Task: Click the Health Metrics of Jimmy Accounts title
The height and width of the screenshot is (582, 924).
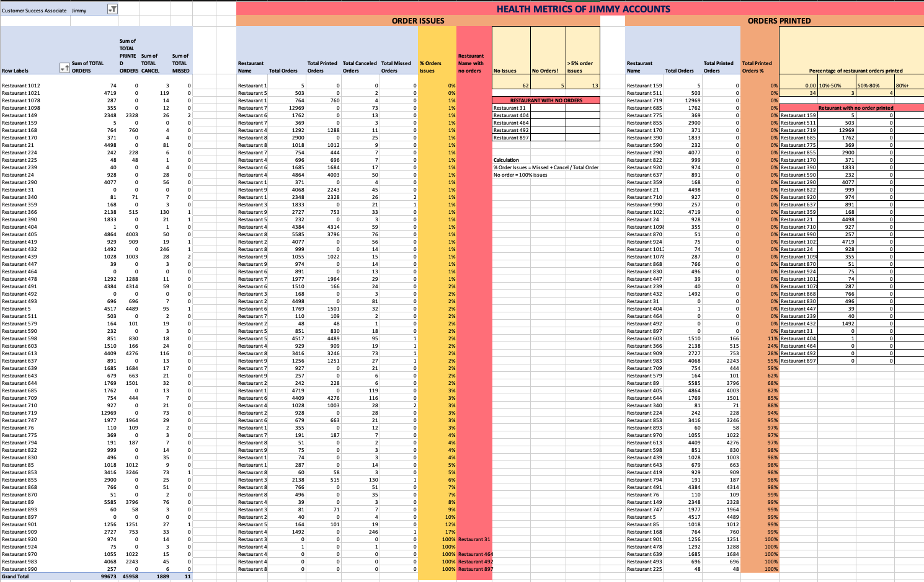Action: 582,9
